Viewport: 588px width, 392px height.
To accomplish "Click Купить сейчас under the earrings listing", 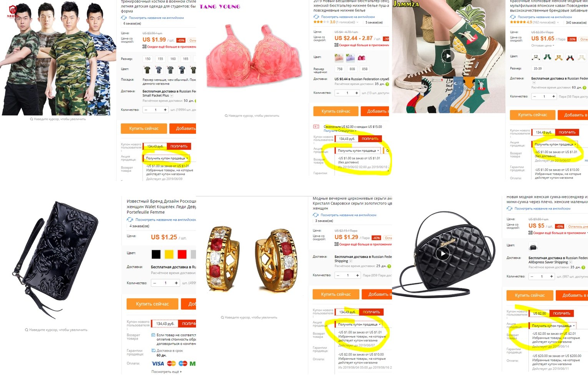I will click(336, 294).
